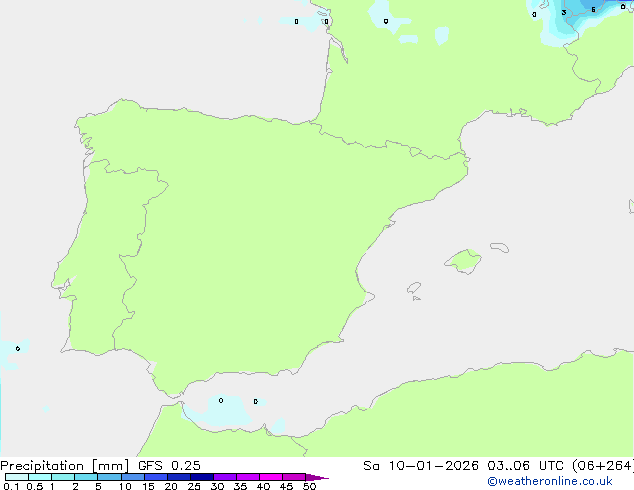Screen dimensions: 634x490
Task: Click the precipitation marker in central France
Action: pyautogui.click(x=386, y=20)
